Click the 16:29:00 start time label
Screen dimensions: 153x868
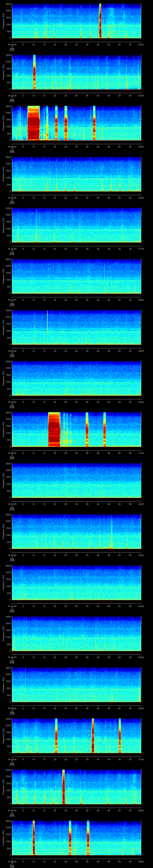(x=12, y=402)
